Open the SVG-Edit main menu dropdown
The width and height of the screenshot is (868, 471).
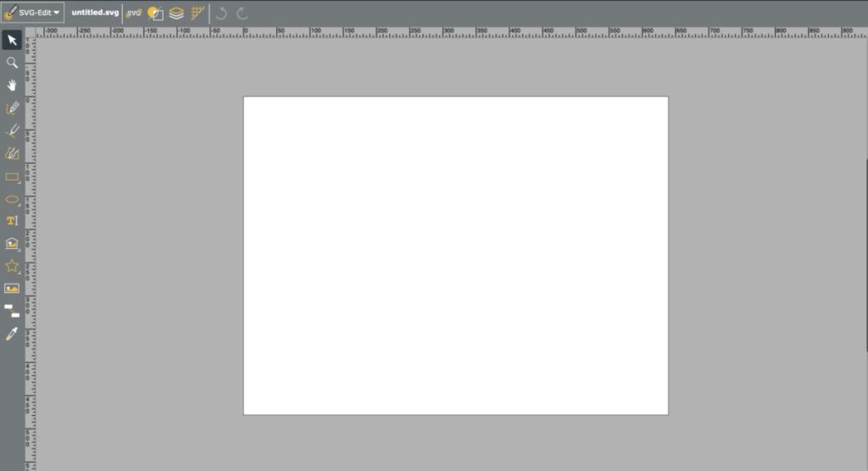pyautogui.click(x=33, y=13)
